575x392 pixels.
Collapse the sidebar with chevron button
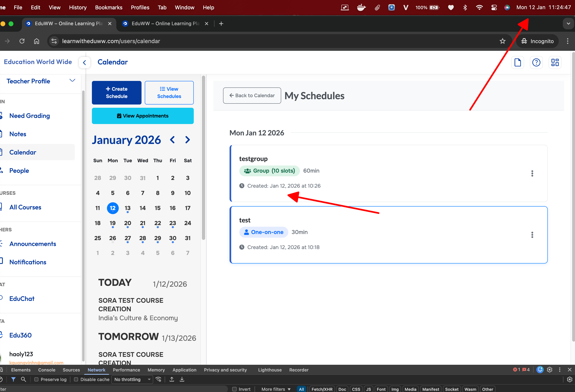[84, 62]
